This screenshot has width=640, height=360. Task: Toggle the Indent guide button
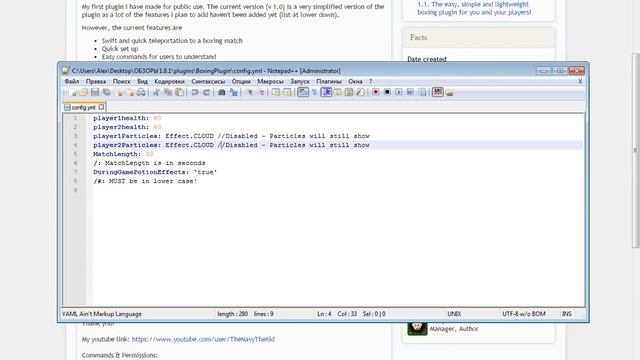click(x=326, y=93)
